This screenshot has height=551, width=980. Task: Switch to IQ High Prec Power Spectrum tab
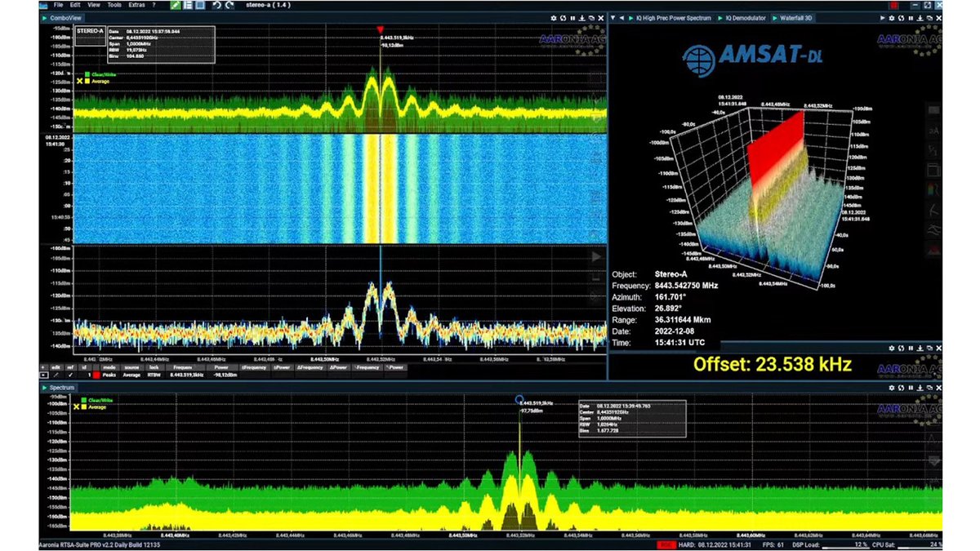(670, 18)
